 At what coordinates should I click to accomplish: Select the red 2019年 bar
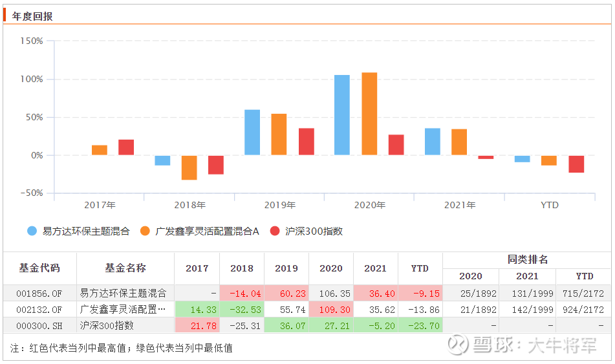[x=307, y=142]
